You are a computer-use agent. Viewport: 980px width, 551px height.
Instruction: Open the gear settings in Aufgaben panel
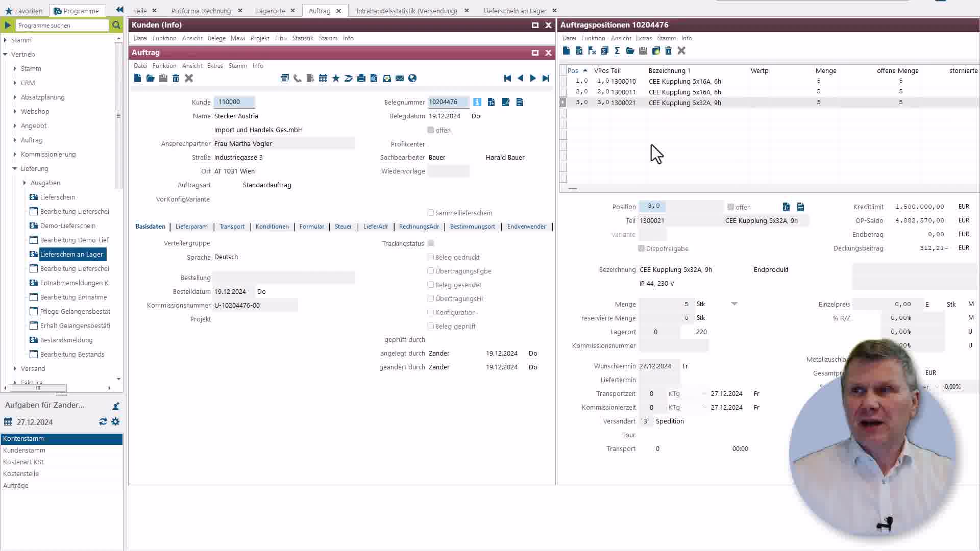click(x=115, y=422)
